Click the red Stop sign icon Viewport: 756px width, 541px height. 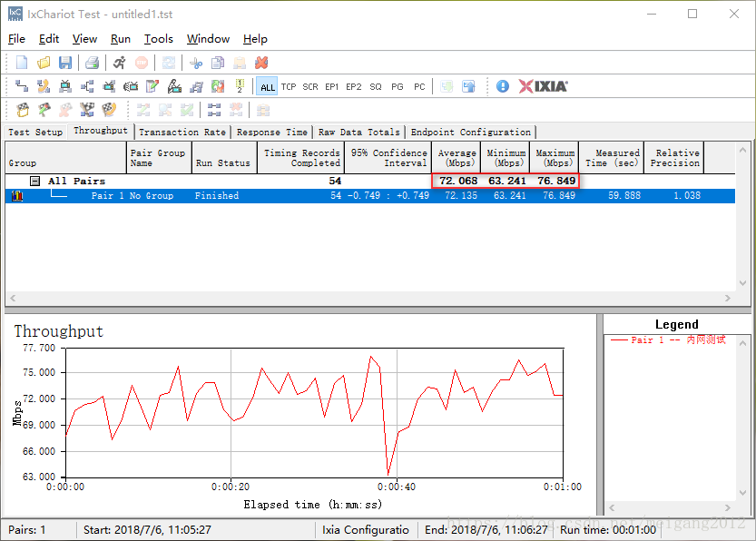142,63
